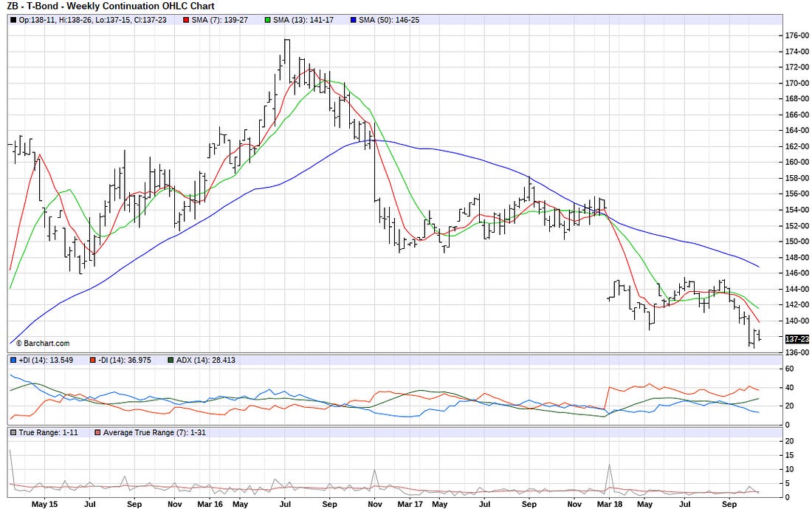Click the '158-00' price axis label
This screenshot has width=812, height=526.
click(x=797, y=178)
